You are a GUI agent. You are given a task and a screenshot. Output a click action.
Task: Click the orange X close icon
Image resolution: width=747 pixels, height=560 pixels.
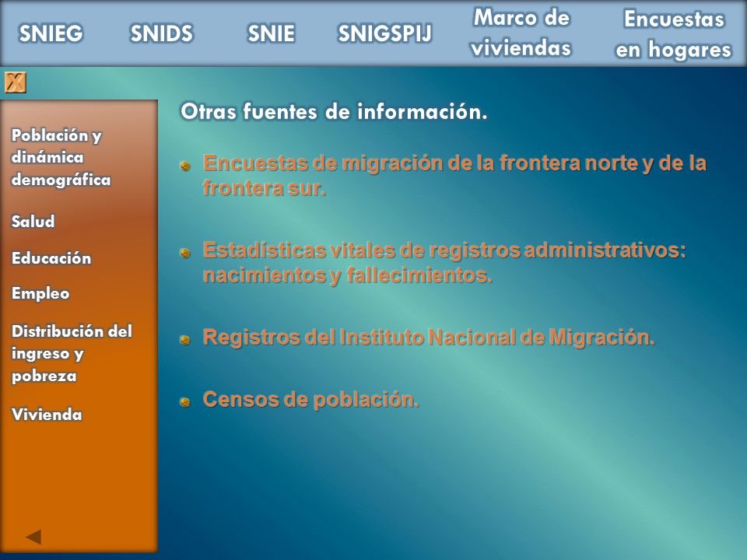point(16,82)
